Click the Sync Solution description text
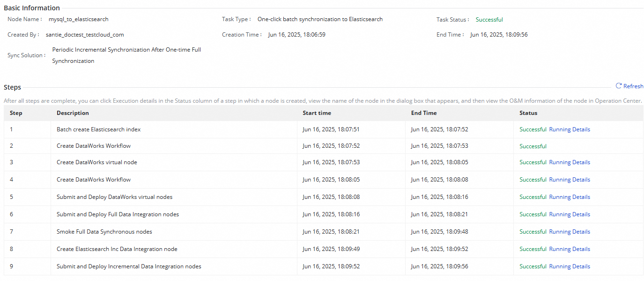The height and width of the screenshot is (281, 644). click(x=126, y=55)
